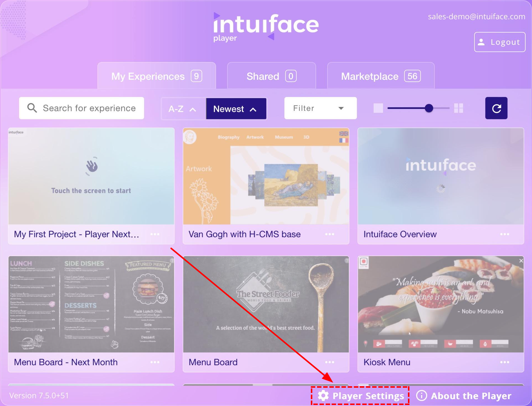Click the info icon beside About the Player
532x406 pixels.
click(422, 396)
